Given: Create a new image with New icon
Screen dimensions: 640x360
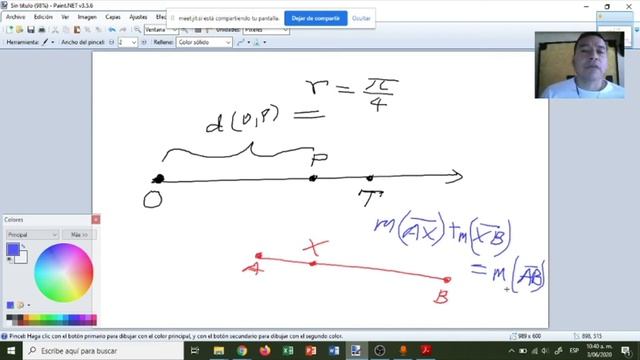Looking at the screenshot, I should (9, 30).
